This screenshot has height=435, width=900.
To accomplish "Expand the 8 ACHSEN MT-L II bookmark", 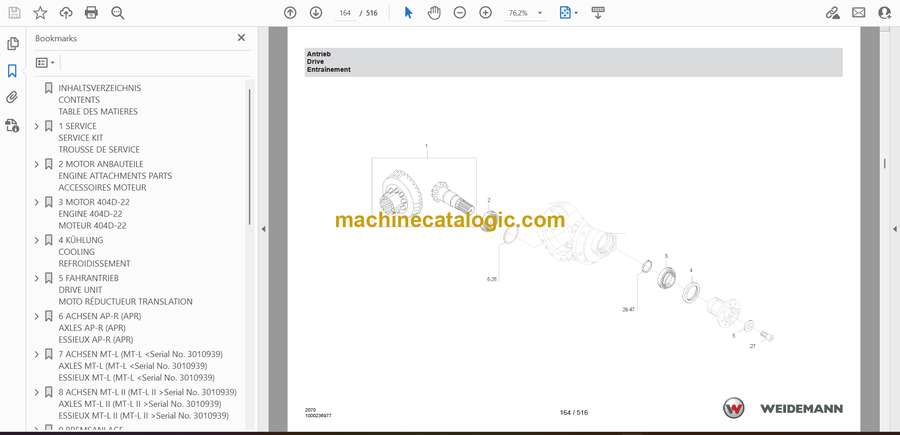I will (37, 392).
